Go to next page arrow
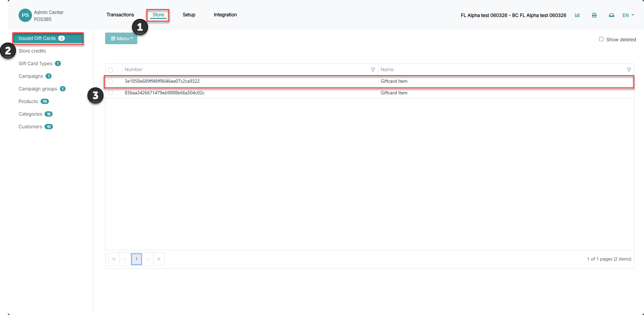 tap(147, 259)
